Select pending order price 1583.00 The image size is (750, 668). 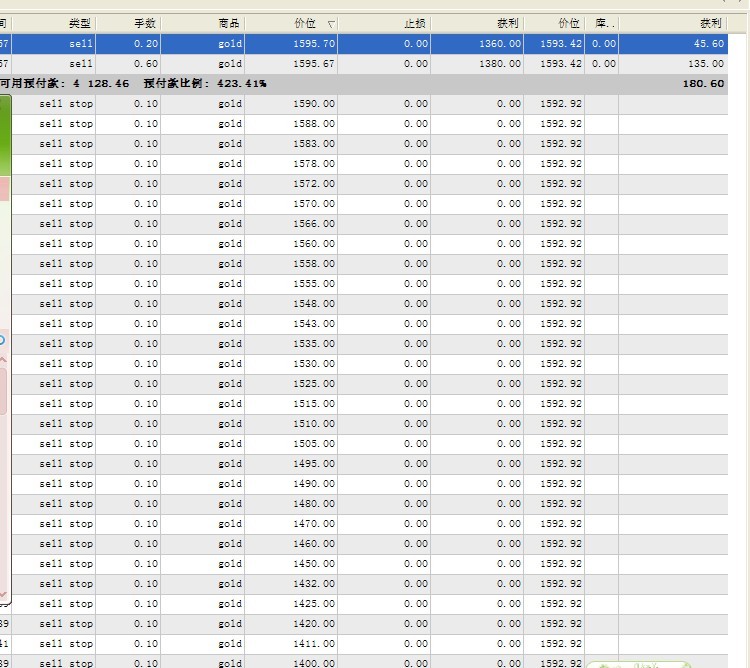pyautogui.click(x=314, y=144)
